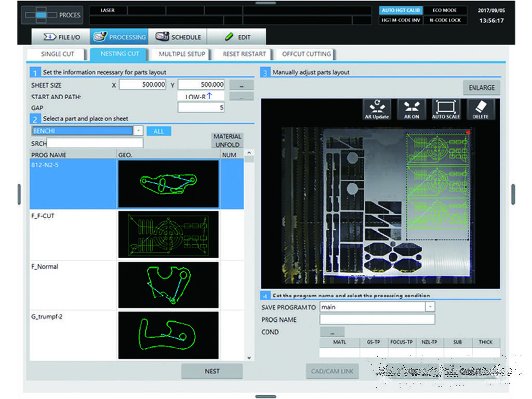532x399 pixels.
Task: Expand the BENCHI folder dropdown
Action: (x=138, y=131)
